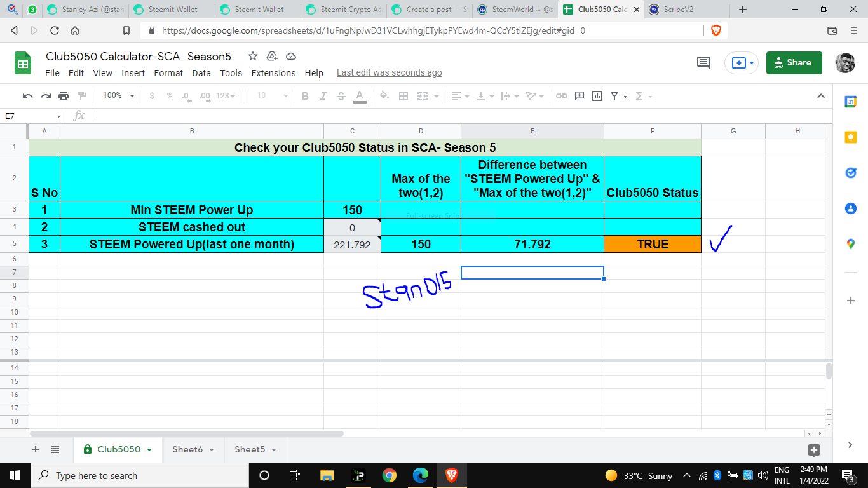This screenshot has width=868, height=488.
Task: Open the Extensions menu
Action: (273, 73)
